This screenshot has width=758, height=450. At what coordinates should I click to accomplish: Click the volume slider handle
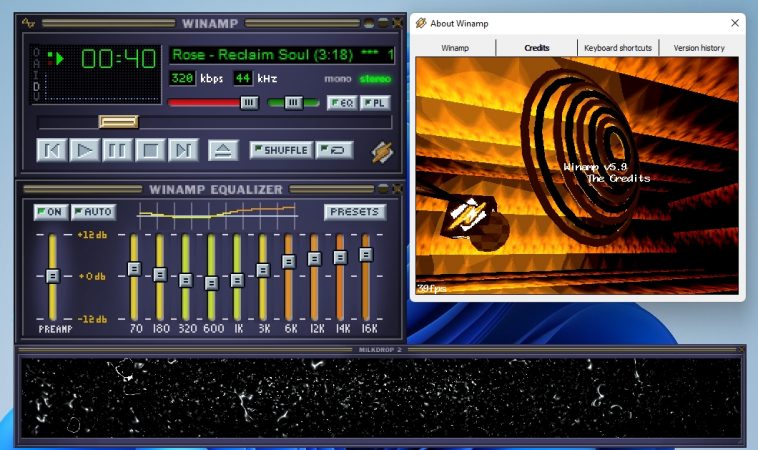pos(249,102)
